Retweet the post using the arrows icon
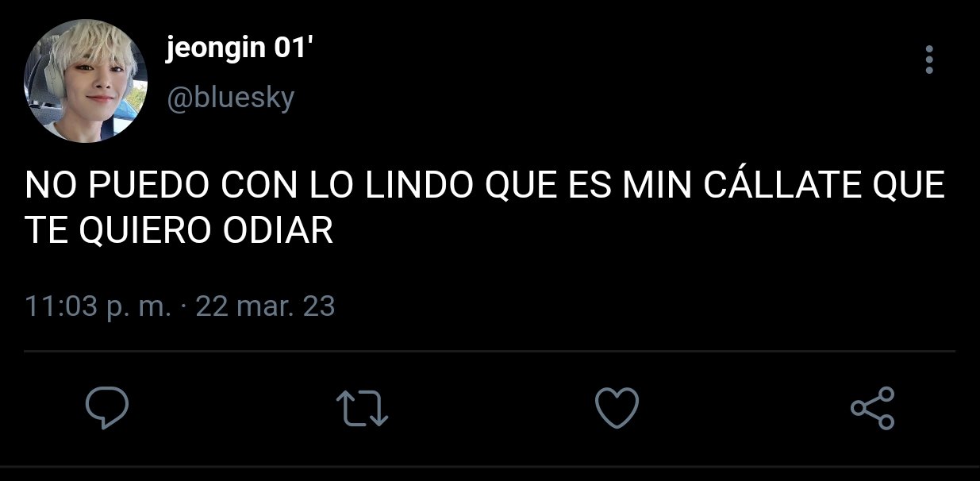Screen dimensions: 980x481 click(363, 408)
